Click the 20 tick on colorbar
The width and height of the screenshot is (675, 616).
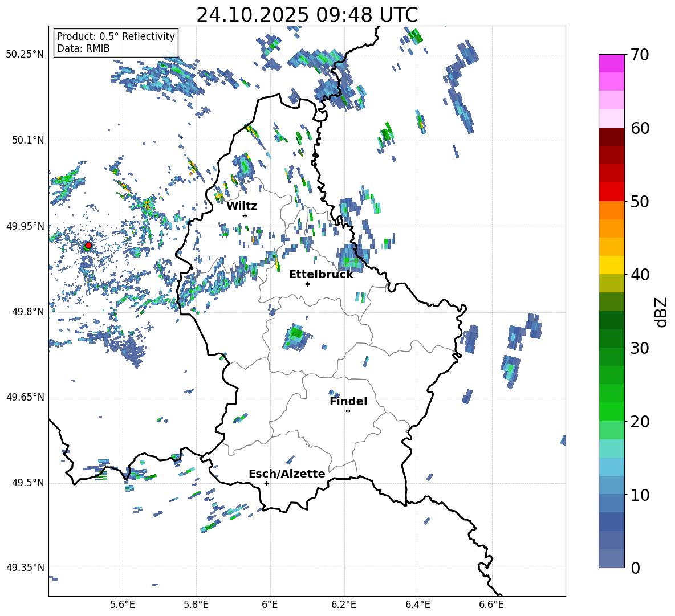click(x=639, y=421)
